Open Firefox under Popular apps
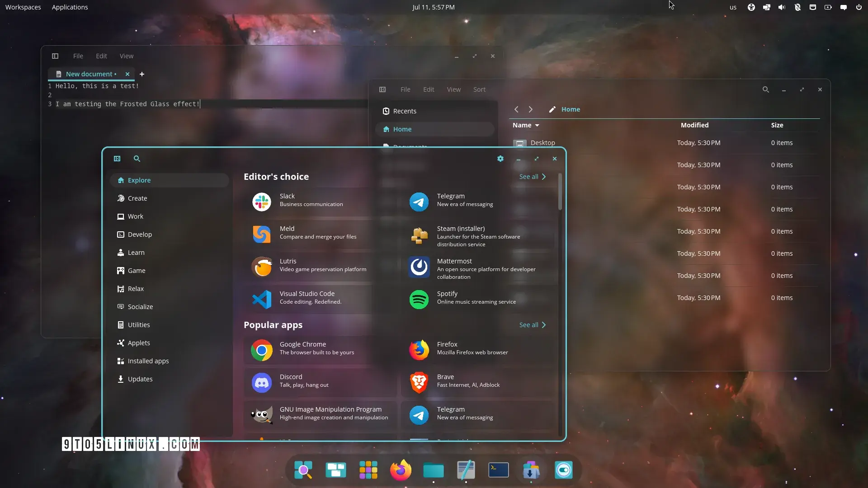The image size is (868, 488). (x=477, y=350)
